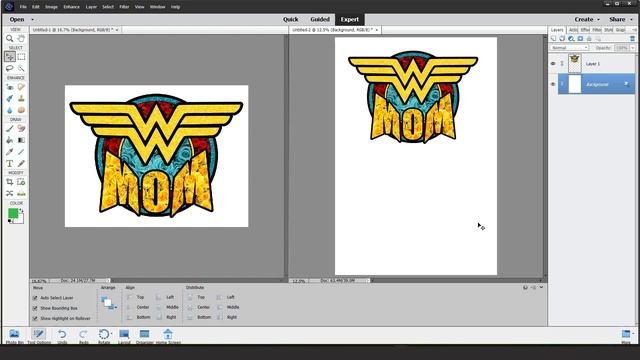
Task: Select the Layer 1 thumbnail
Action: (575, 64)
